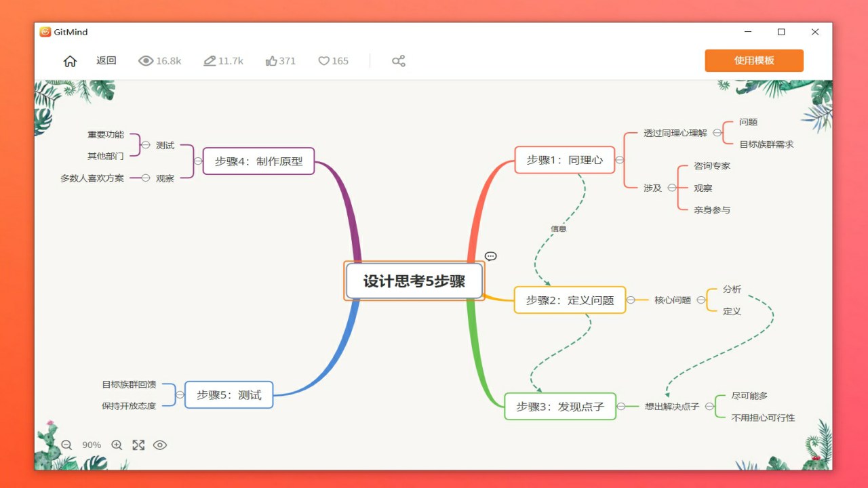Select node 步骤1：同理心
868x488 pixels.
coord(565,160)
